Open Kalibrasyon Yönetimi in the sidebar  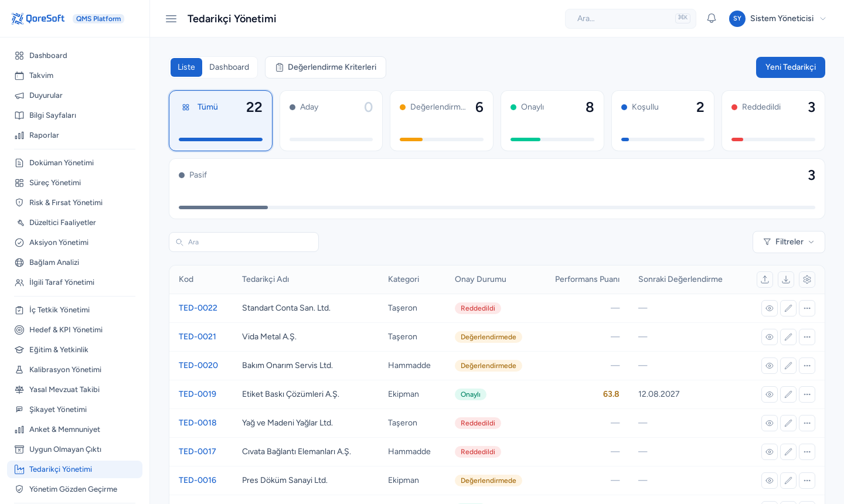pyautogui.click(x=74, y=370)
